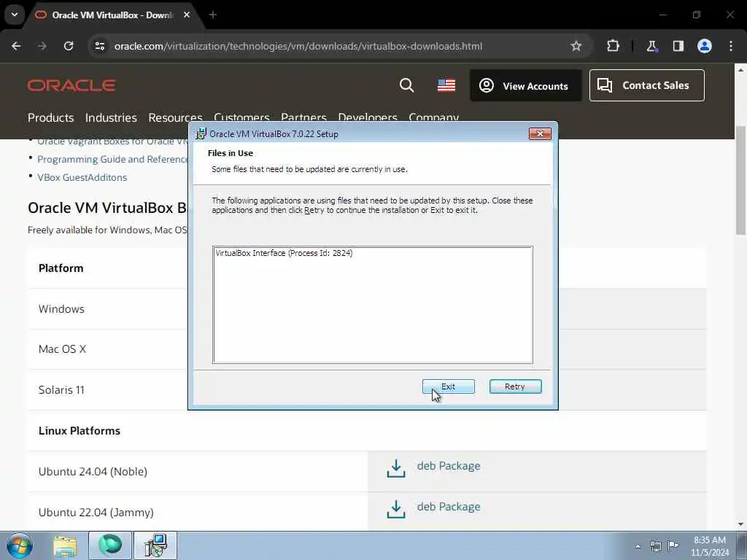
Task: Close the VirtualBox 7.0.22 Setup dialog
Action: pyautogui.click(x=540, y=134)
